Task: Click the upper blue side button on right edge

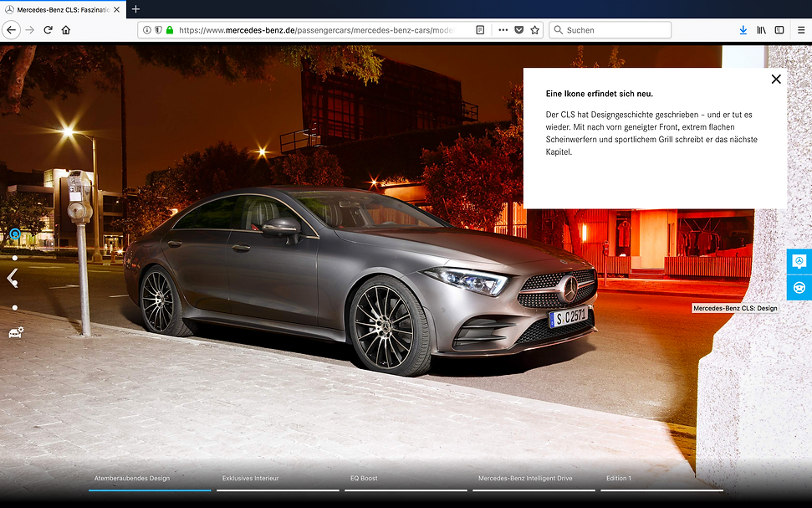Action: [799, 261]
